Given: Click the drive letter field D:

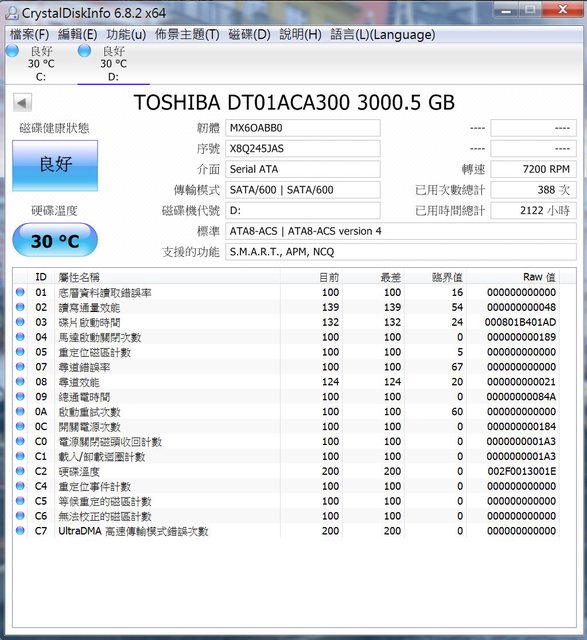Looking at the screenshot, I should (x=302, y=211).
